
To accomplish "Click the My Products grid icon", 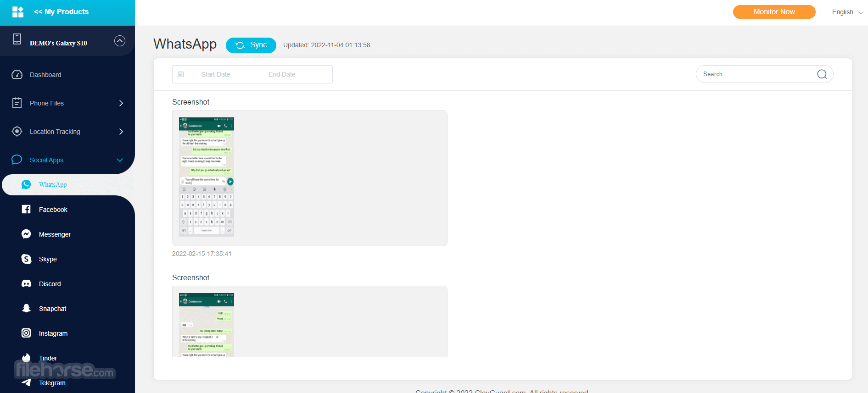I will [x=18, y=12].
